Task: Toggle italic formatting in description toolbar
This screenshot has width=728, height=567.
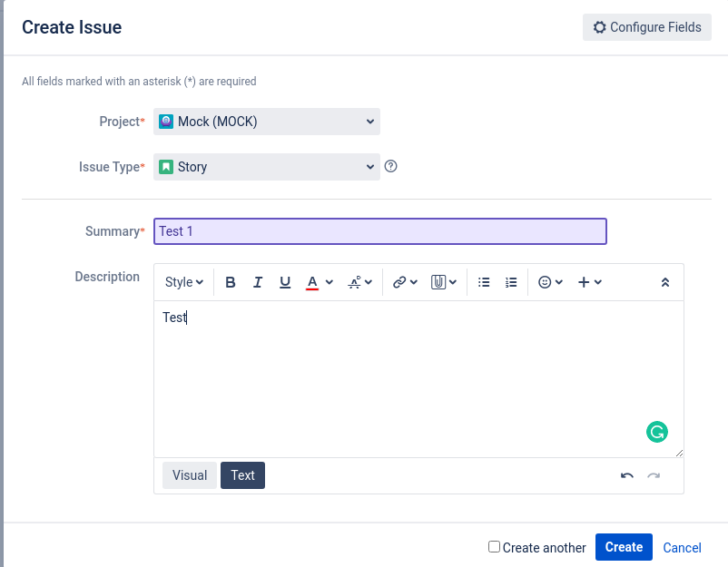Action: (258, 282)
